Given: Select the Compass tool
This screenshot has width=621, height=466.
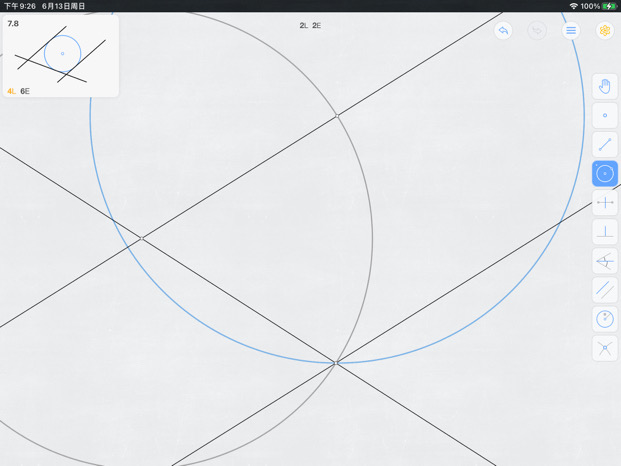Looking at the screenshot, I should 605,319.
